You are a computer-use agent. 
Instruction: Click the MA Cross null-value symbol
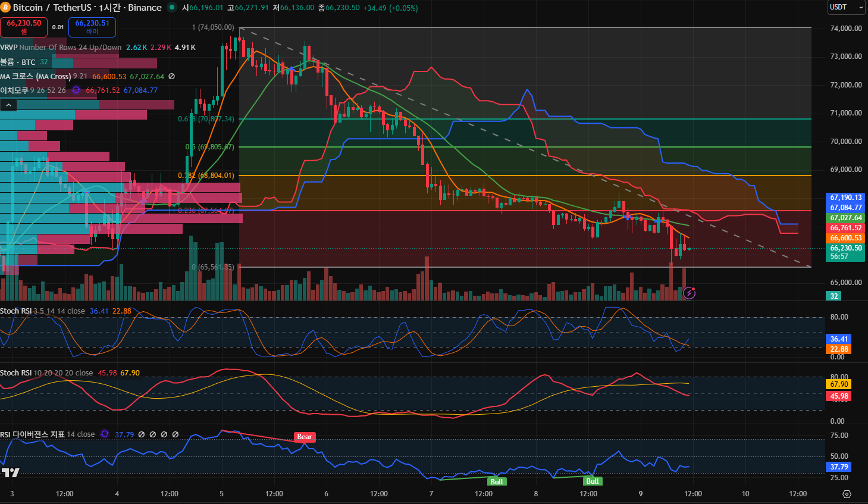[x=172, y=76]
